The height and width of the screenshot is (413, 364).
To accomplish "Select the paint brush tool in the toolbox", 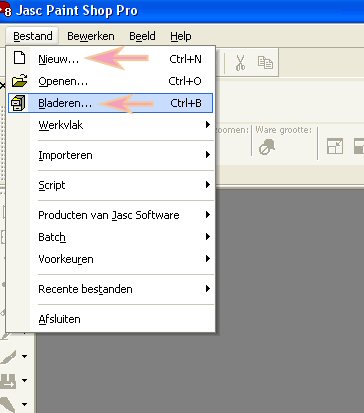I will pos(9,357).
